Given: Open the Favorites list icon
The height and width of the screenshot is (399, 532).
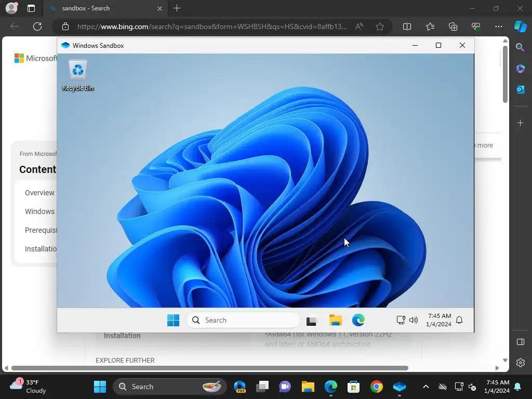Looking at the screenshot, I should pyautogui.click(x=430, y=26).
